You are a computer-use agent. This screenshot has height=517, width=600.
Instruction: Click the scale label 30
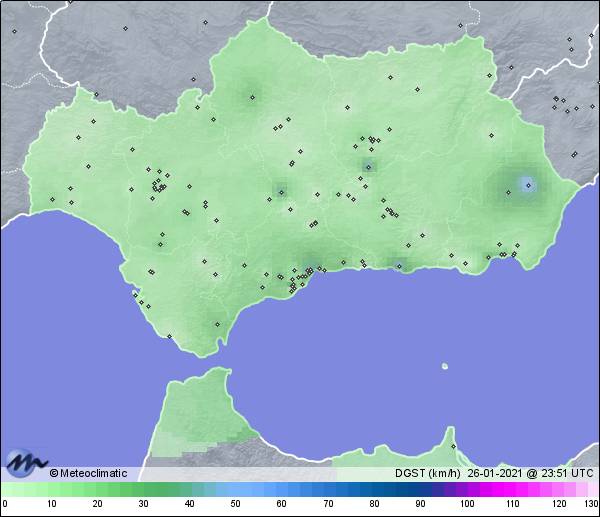(x=143, y=504)
